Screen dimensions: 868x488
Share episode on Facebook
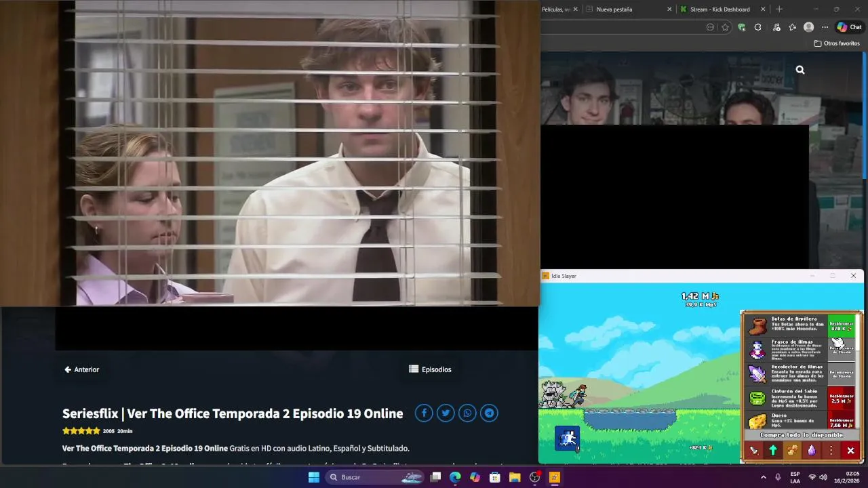424,413
